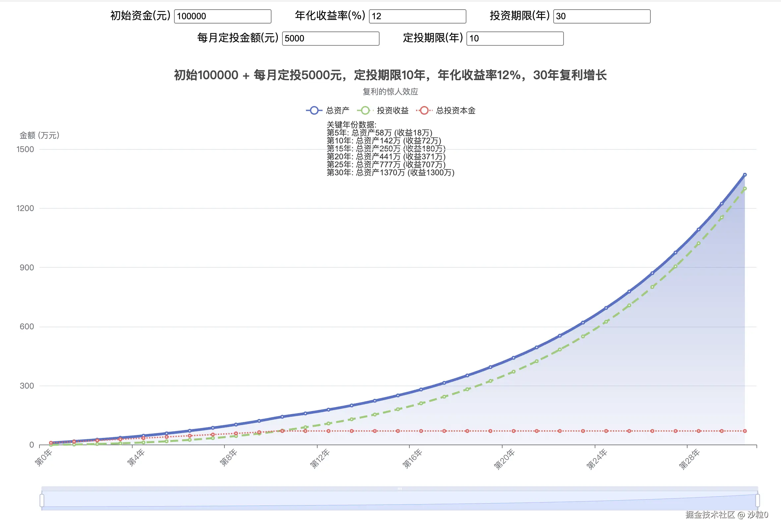Click the left zoom slider handle

pos(42,500)
